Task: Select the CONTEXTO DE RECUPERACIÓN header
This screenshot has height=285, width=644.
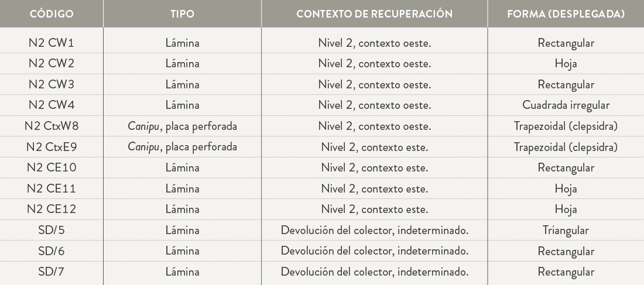Action: tap(374, 14)
